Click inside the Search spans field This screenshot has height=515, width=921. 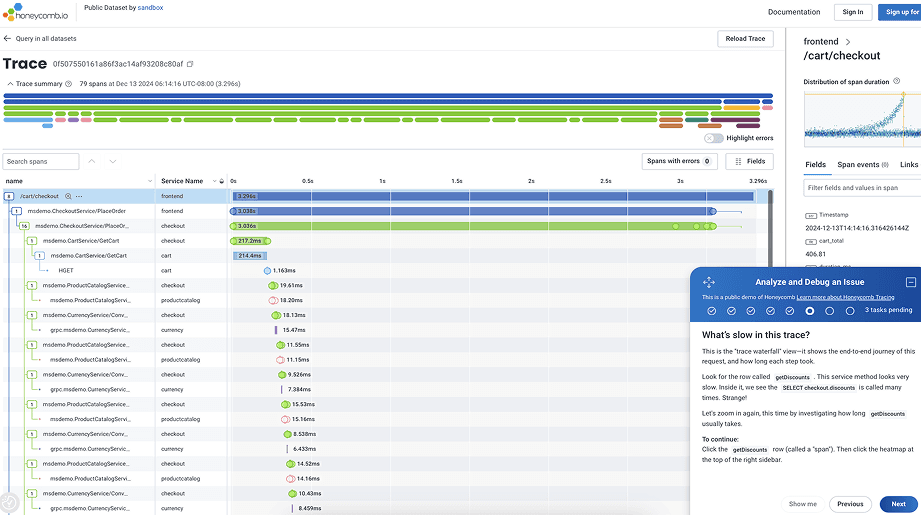click(40, 161)
